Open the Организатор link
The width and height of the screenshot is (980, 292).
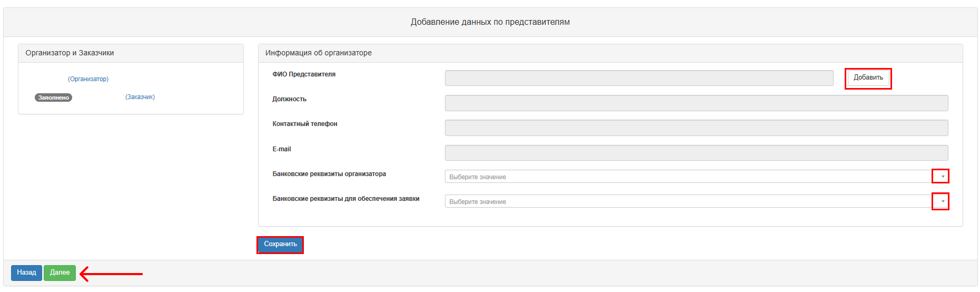click(x=88, y=79)
